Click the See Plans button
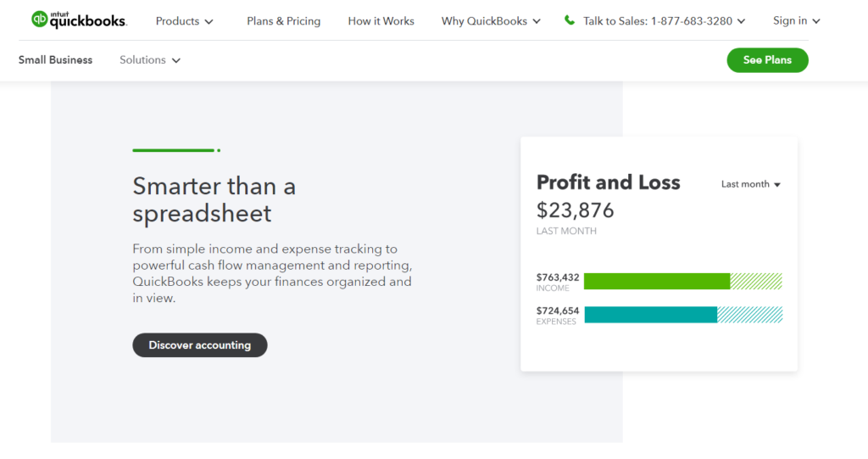 (767, 60)
